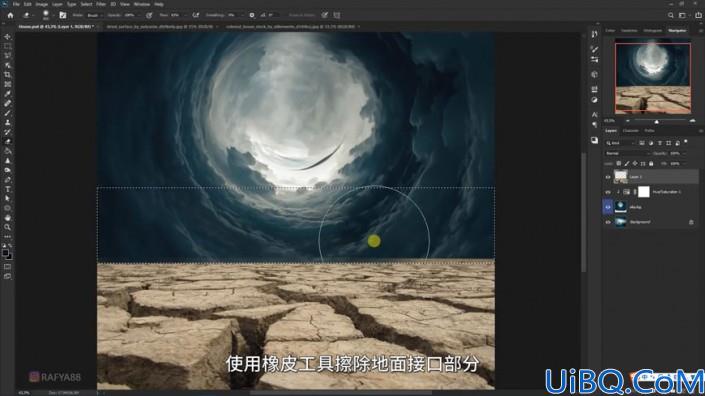Open the File menu
705x396 pixels.
click(x=16, y=4)
